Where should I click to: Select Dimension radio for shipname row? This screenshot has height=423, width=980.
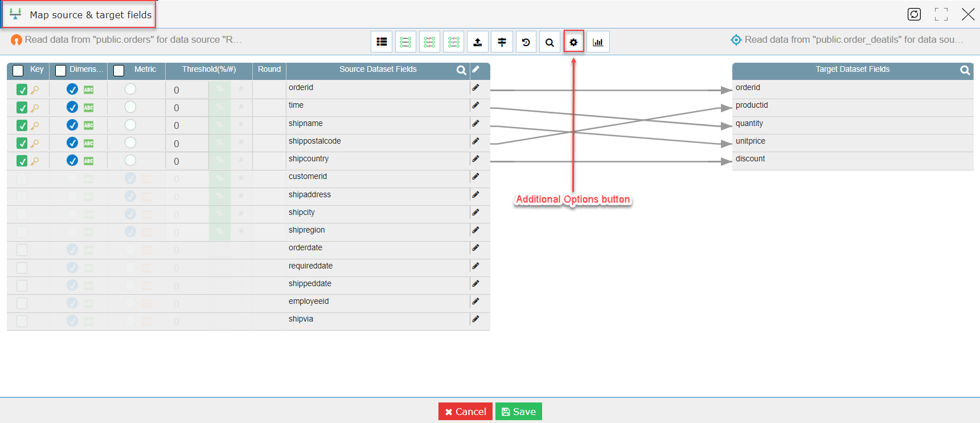[x=72, y=125]
